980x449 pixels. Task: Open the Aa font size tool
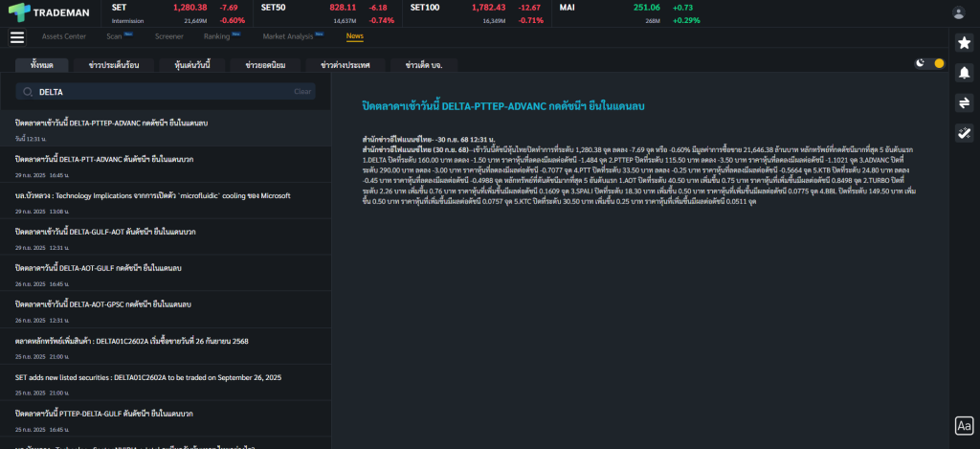pyautogui.click(x=964, y=426)
